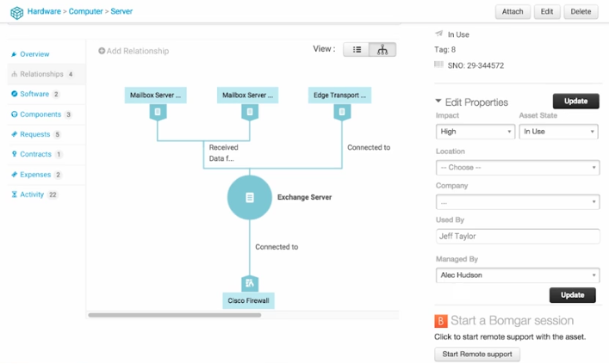Click the Components sidebar icon
The width and height of the screenshot is (609, 364).
point(15,114)
